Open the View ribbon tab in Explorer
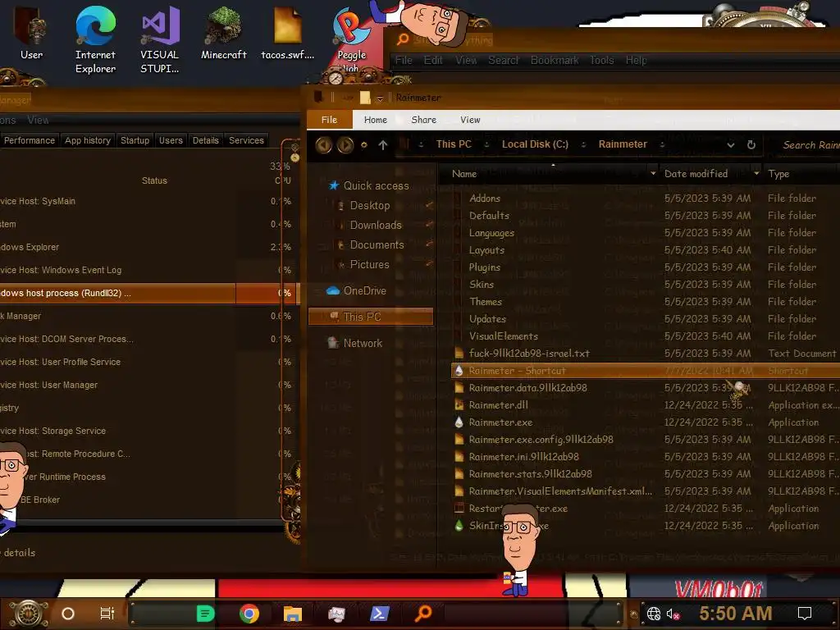Viewport: 840px width, 630px height. [470, 120]
